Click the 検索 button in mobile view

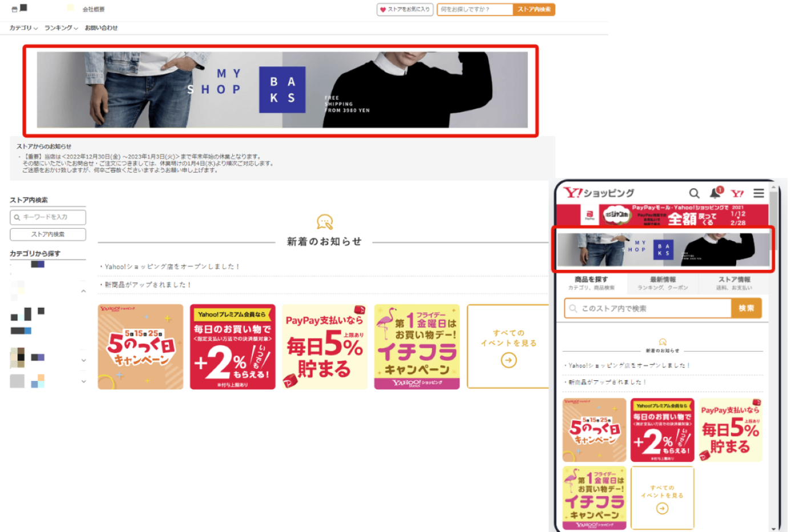click(x=746, y=308)
